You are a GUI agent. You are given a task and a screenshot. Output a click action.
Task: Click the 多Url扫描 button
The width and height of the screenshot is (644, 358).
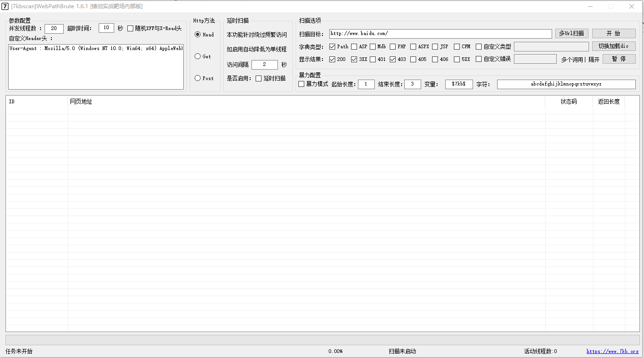[572, 33]
